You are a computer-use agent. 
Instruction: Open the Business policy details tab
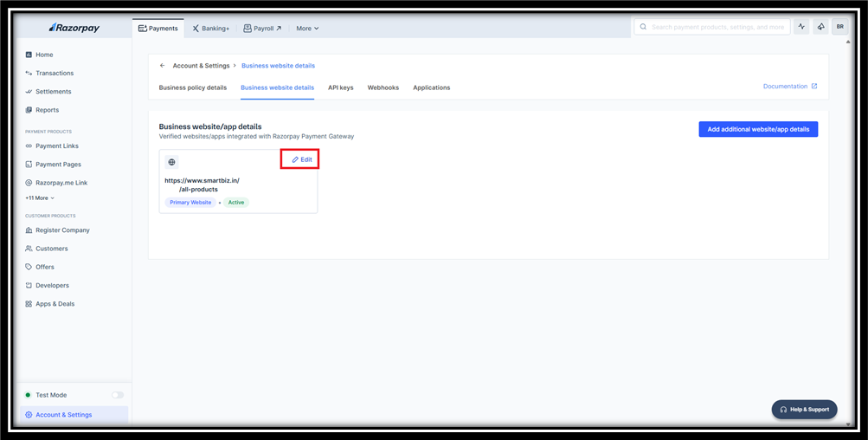click(x=193, y=87)
